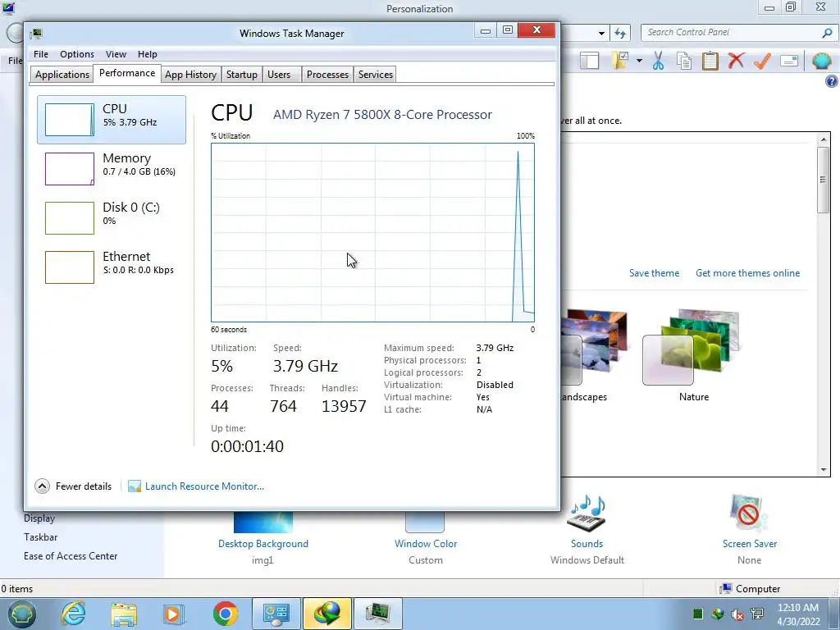
Task: Click the Start button shell orb
Action: click(x=21, y=614)
